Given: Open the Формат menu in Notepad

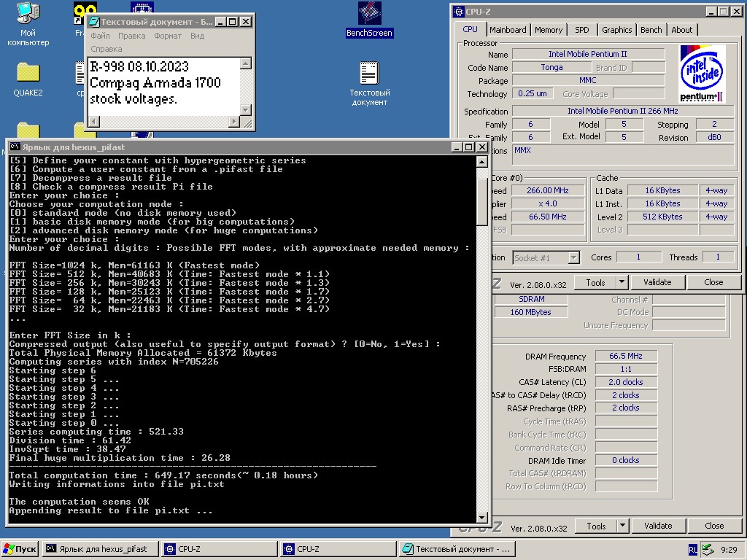Looking at the screenshot, I should (x=168, y=36).
